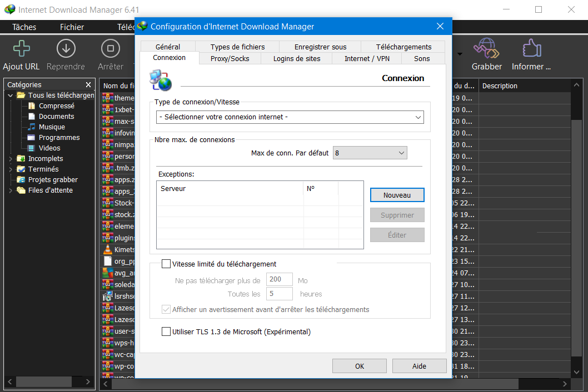Click the Serveur column header in Exceptions
The height and width of the screenshot is (392, 588).
[230, 189]
